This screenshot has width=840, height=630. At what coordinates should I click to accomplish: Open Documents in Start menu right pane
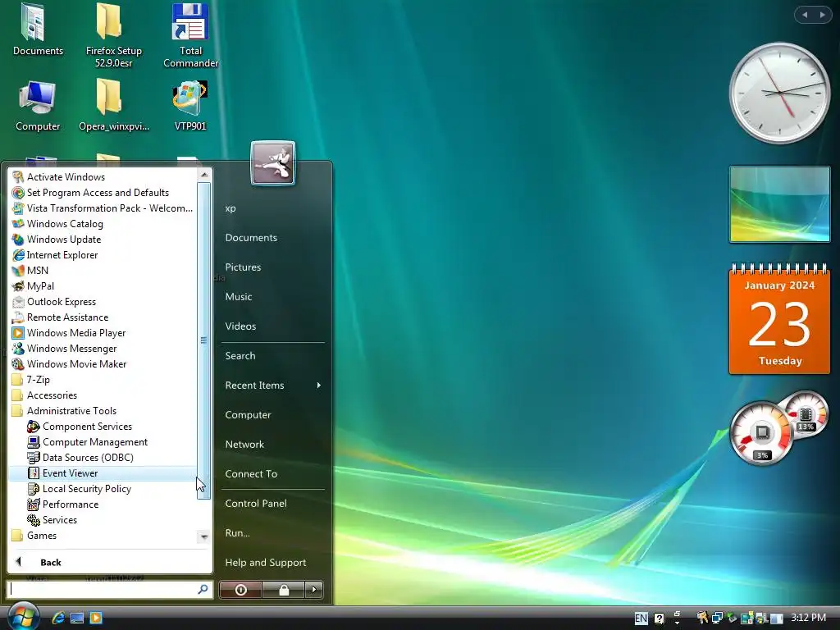[x=251, y=238]
